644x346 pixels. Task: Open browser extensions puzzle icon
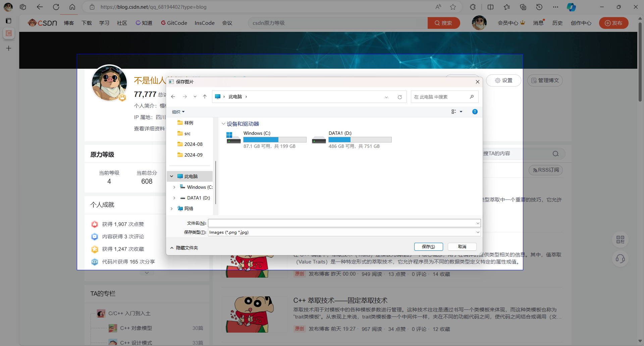(x=473, y=7)
